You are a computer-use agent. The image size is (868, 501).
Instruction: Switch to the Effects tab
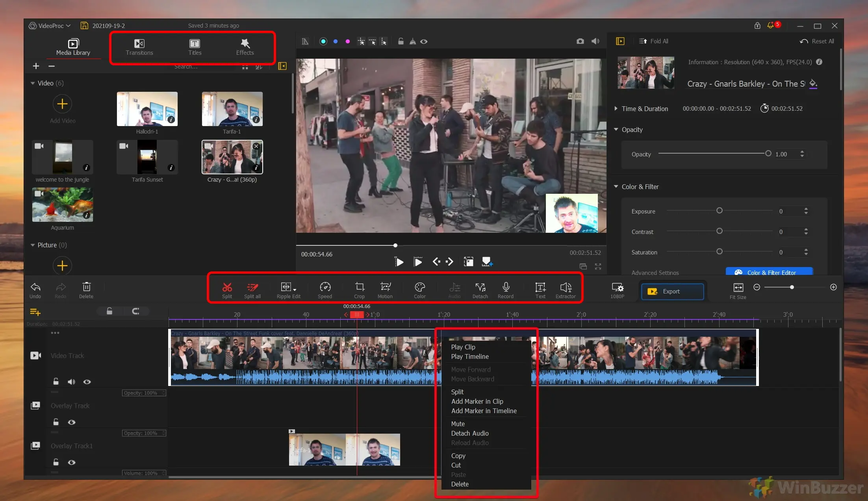click(245, 47)
